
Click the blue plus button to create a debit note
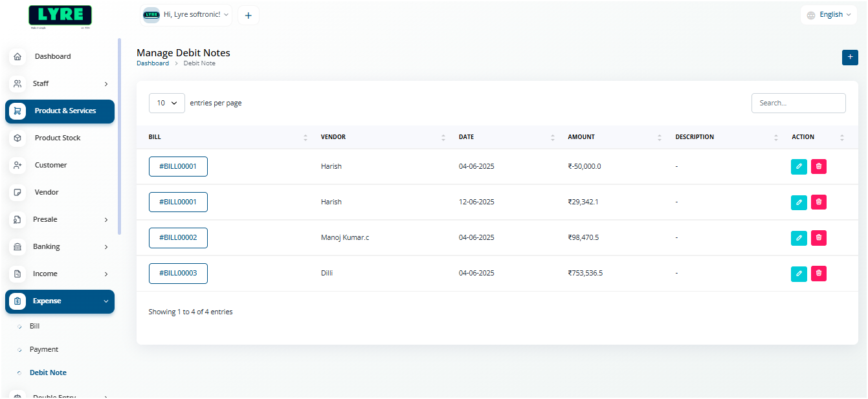[x=850, y=58]
